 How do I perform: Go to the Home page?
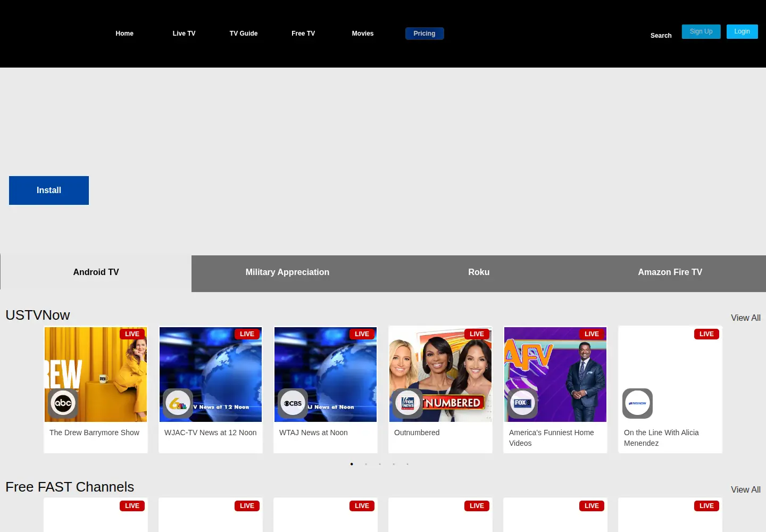(124, 34)
